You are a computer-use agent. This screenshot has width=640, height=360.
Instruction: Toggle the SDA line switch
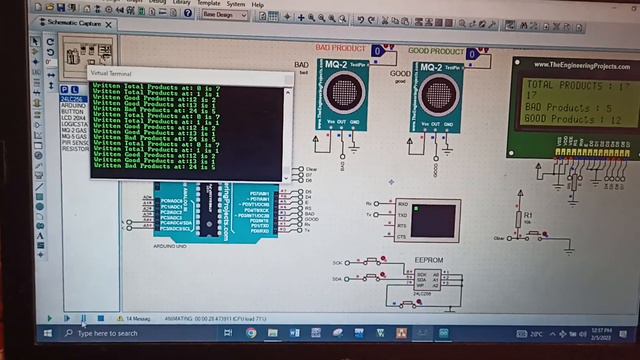pyautogui.click(x=371, y=277)
